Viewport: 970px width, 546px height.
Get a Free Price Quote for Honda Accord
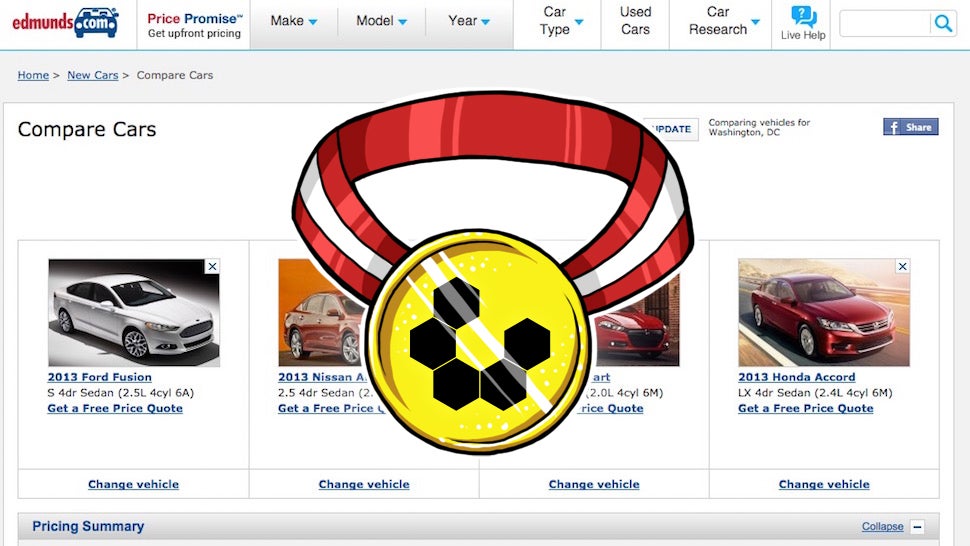point(805,408)
